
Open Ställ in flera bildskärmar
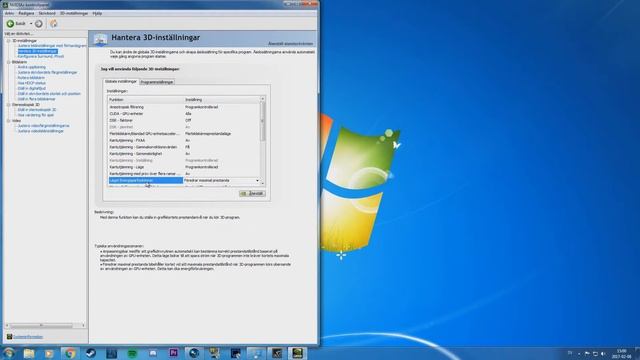pyautogui.click(x=36, y=99)
